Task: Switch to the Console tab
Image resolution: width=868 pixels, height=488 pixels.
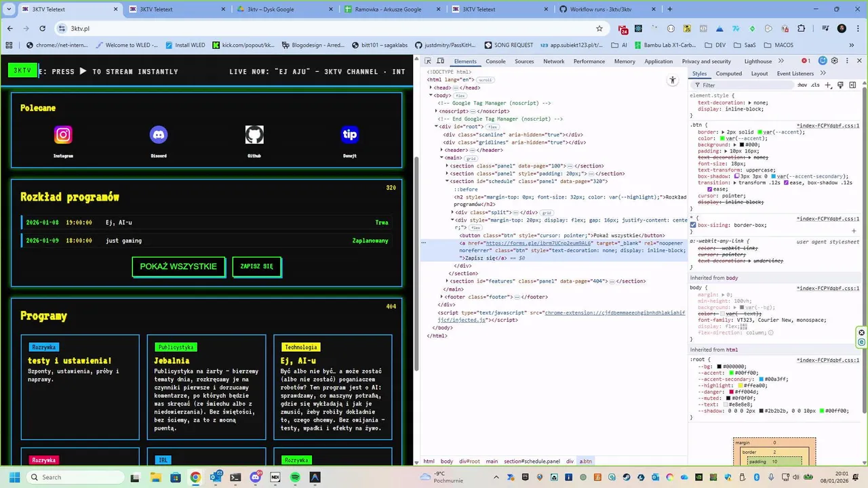Action: (x=496, y=61)
